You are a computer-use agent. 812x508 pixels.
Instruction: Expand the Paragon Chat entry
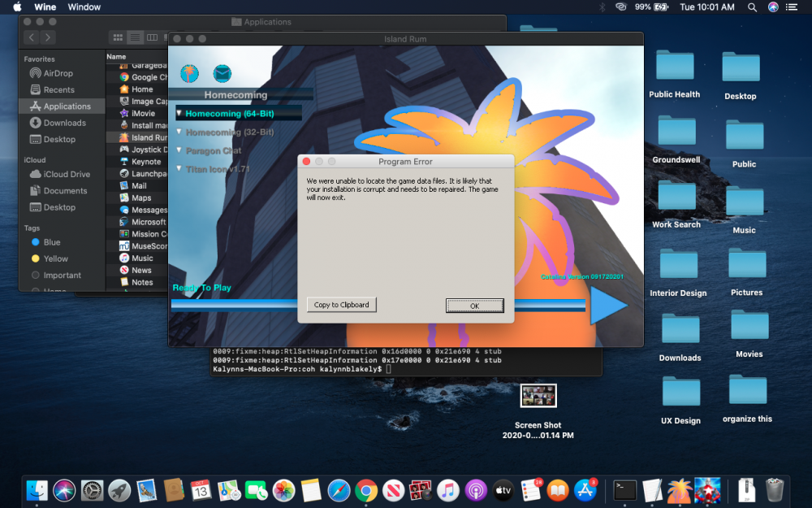[179, 150]
